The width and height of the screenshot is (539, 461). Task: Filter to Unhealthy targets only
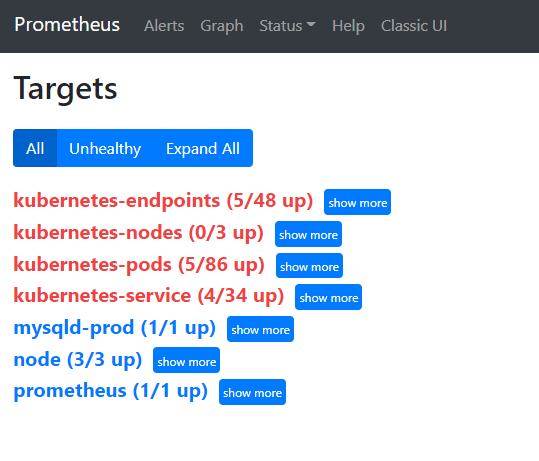pyautogui.click(x=105, y=148)
